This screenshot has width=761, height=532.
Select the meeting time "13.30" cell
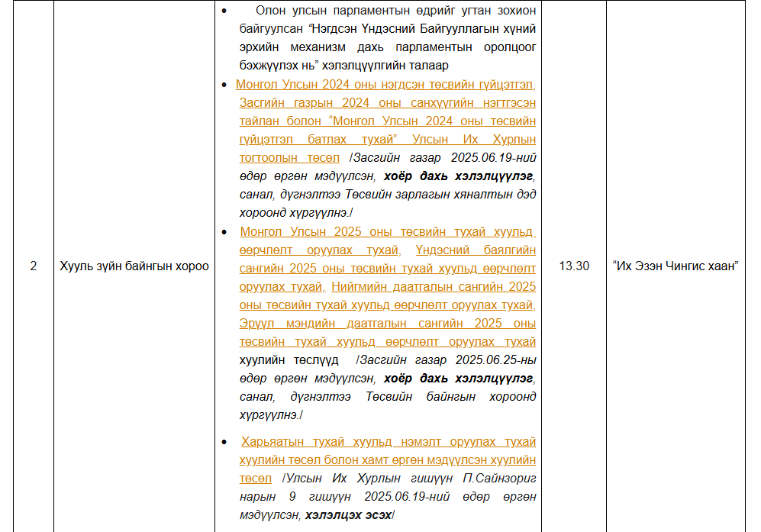click(574, 266)
